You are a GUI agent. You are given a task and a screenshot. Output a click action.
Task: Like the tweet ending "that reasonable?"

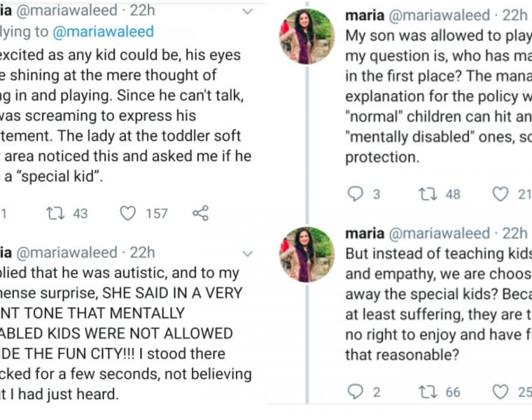point(500,392)
